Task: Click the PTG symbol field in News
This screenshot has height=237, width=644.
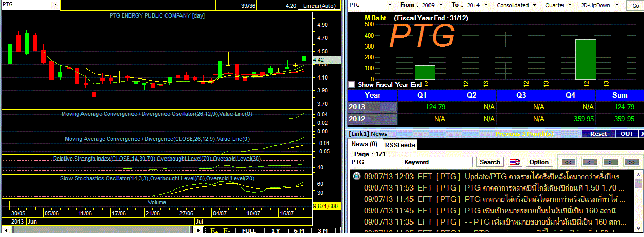Action: tap(375, 162)
